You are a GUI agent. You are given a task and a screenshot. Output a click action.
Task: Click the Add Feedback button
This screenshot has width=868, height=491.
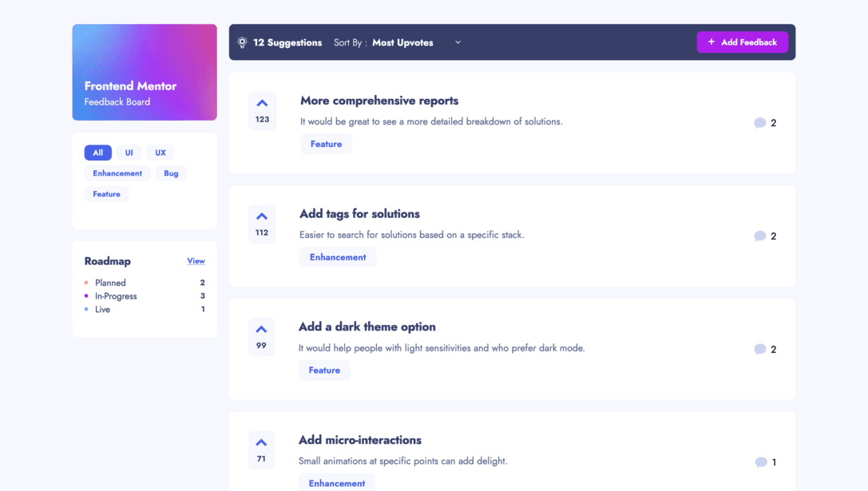pos(742,42)
